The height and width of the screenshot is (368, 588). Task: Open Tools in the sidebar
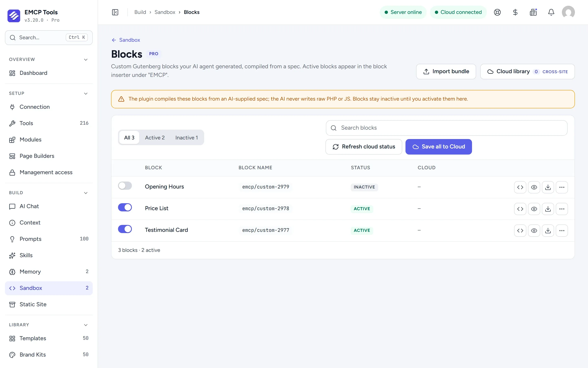[x=49, y=123]
